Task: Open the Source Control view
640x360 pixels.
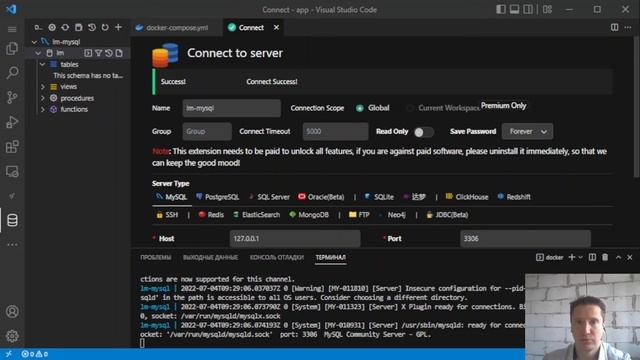Action: point(12,98)
